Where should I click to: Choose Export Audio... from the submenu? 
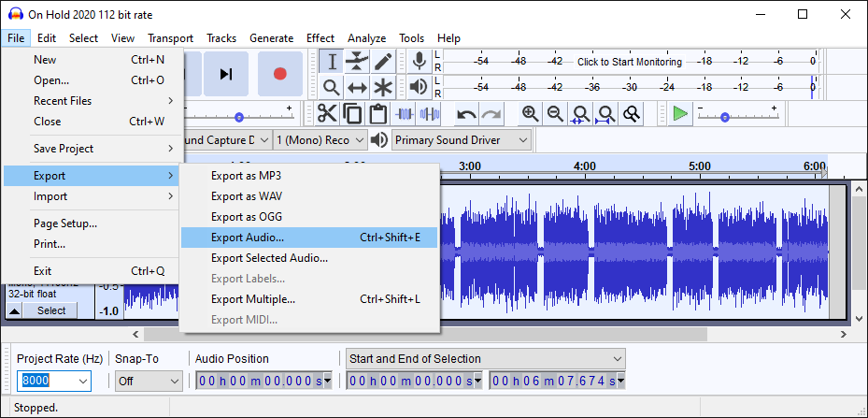(x=248, y=238)
